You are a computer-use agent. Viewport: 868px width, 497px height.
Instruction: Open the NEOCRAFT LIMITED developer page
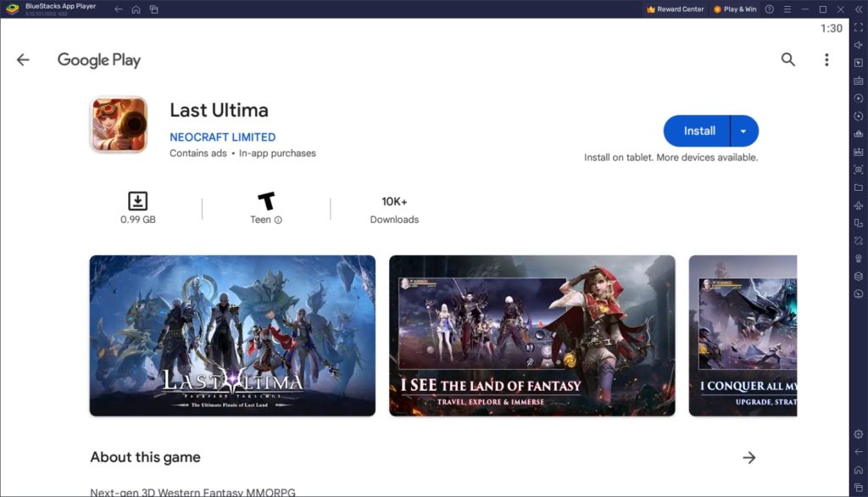coord(222,137)
